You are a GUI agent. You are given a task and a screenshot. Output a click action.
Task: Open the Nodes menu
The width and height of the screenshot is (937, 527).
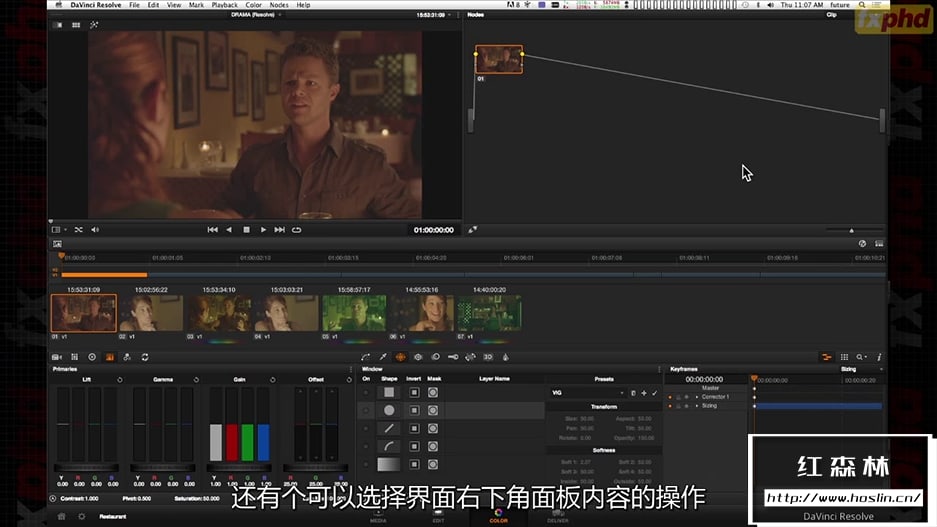tap(279, 5)
